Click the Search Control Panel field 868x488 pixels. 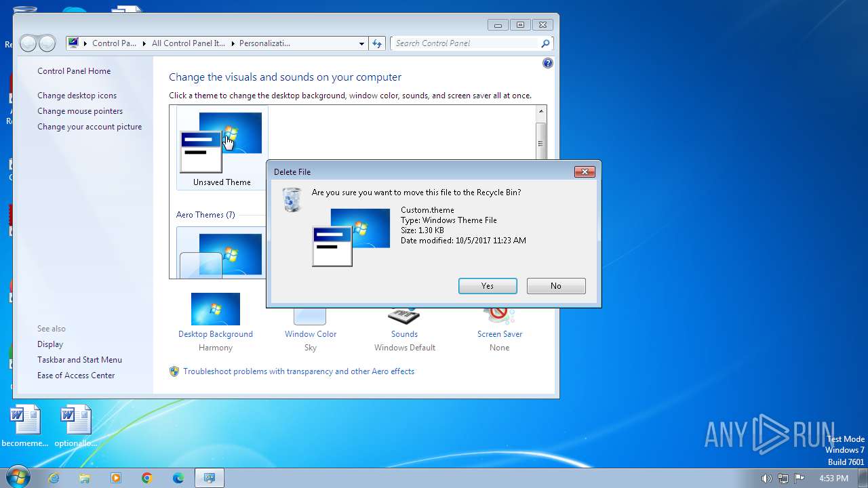pyautogui.click(x=467, y=43)
